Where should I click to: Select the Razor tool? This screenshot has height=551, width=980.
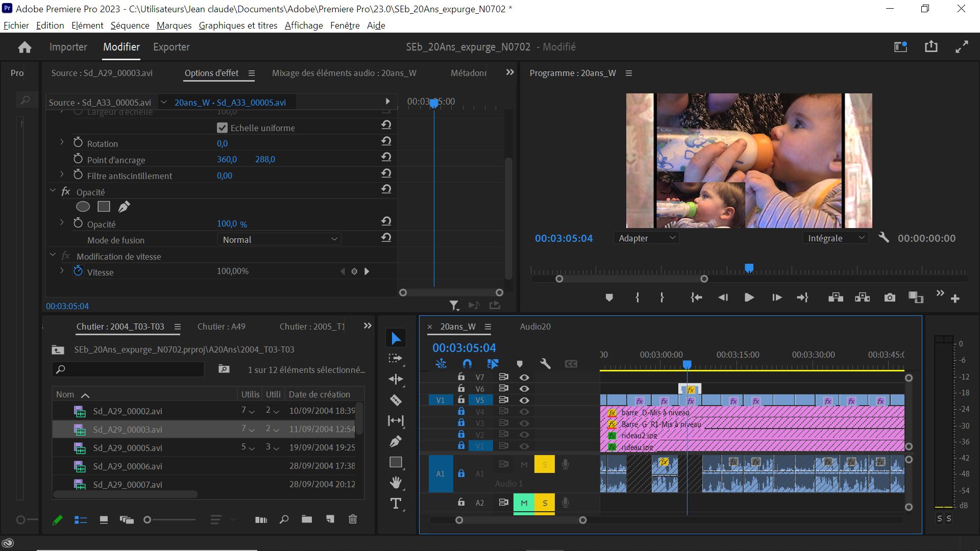pos(396,400)
